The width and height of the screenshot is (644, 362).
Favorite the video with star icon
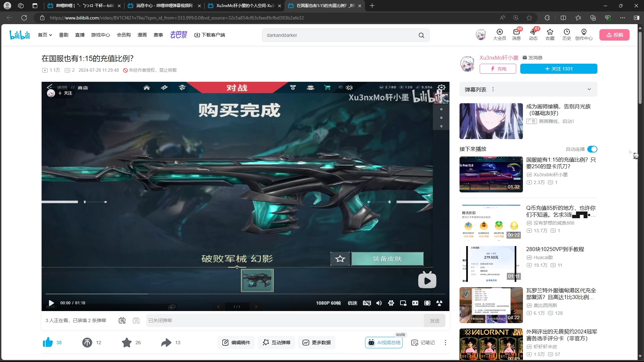(127, 343)
